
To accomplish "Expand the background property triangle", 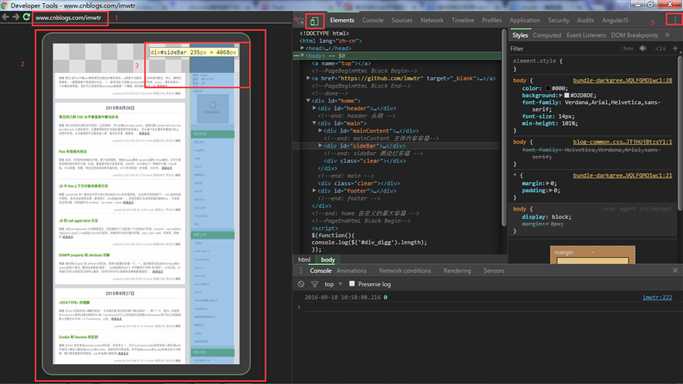I will 561,95.
